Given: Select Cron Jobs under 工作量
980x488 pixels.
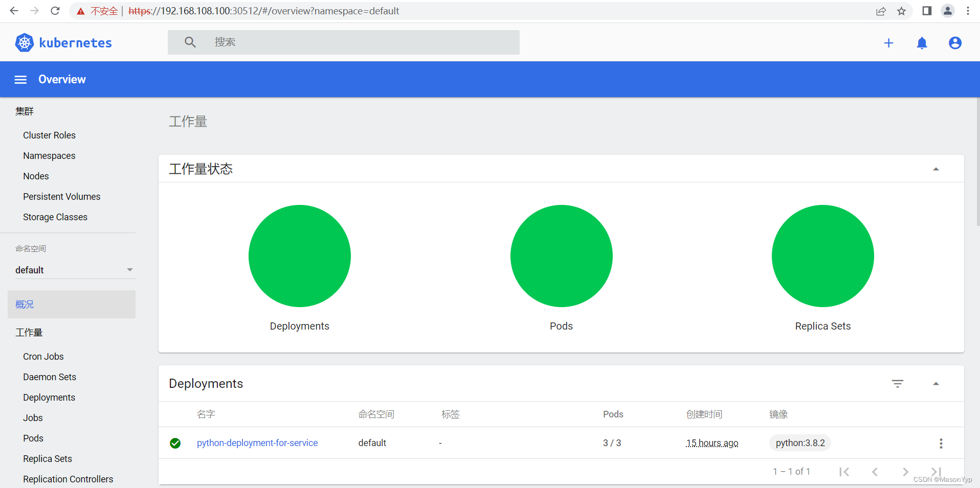Looking at the screenshot, I should [43, 356].
